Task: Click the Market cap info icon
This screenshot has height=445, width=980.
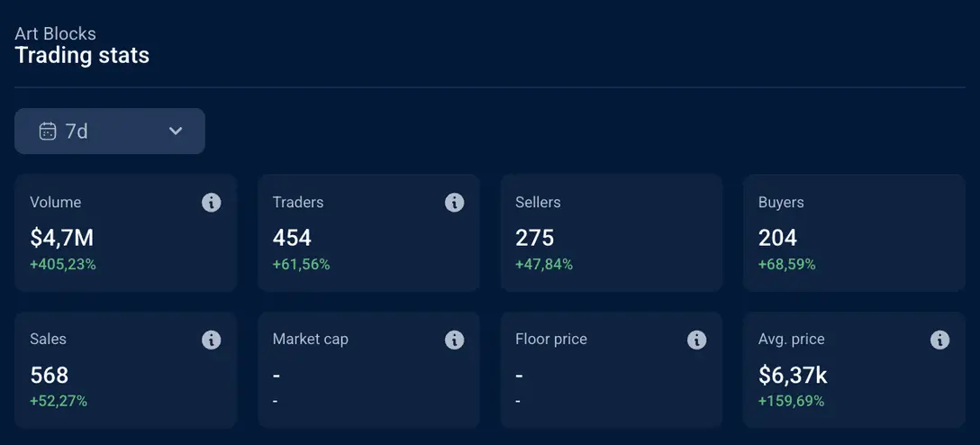Action: pyautogui.click(x=454, y=340)
